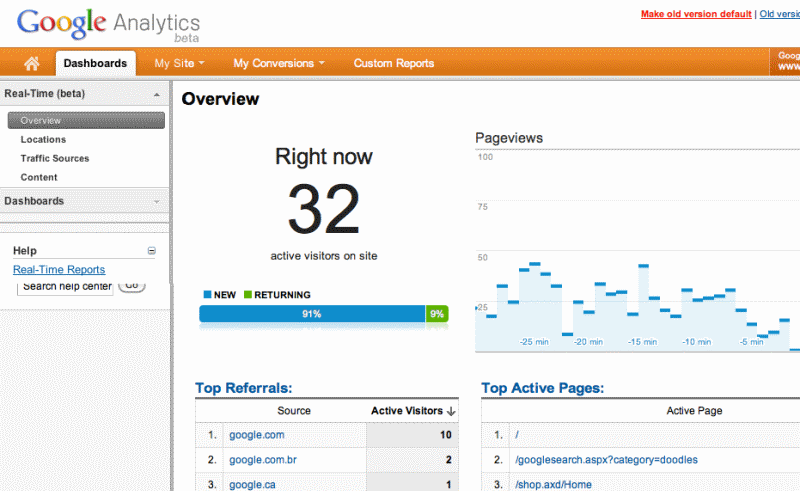Image resolution: width=800 pixels, height=491 pixels.
Task: Switch to the Dashboards tab
Action: [95, 63]
